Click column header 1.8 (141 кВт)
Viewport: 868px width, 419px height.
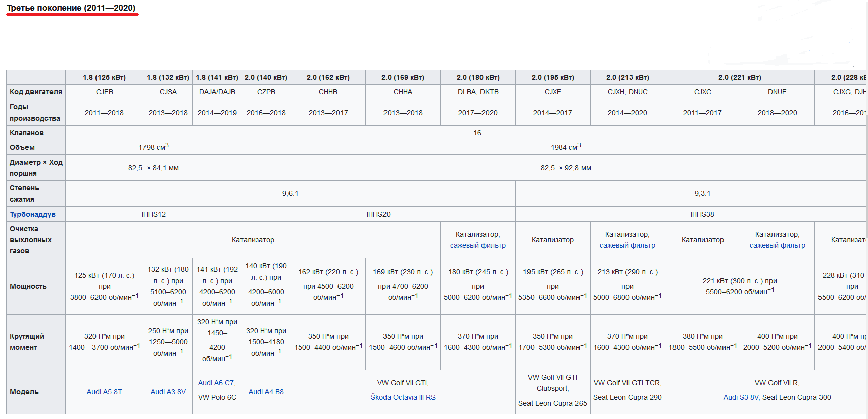click(217, 77)
